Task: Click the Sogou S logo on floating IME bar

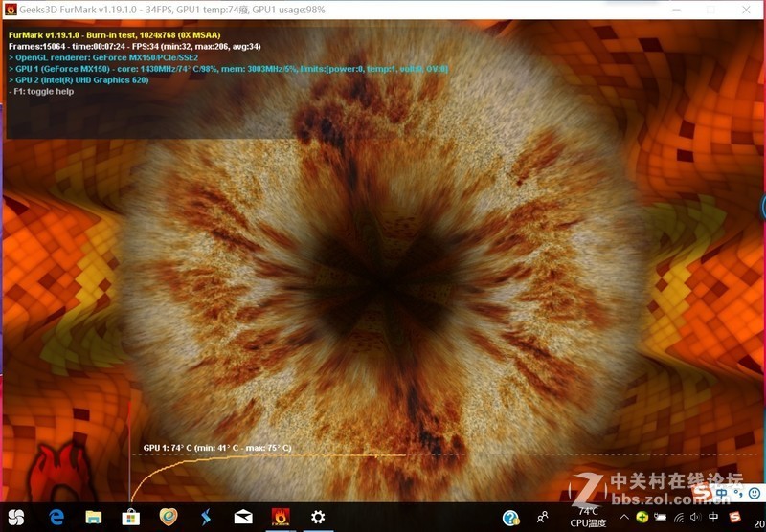Action: coord(703,494)
